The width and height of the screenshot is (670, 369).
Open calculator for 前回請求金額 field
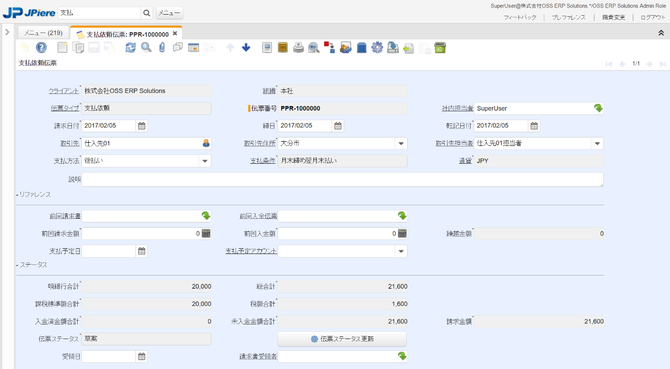click(206, 234)
